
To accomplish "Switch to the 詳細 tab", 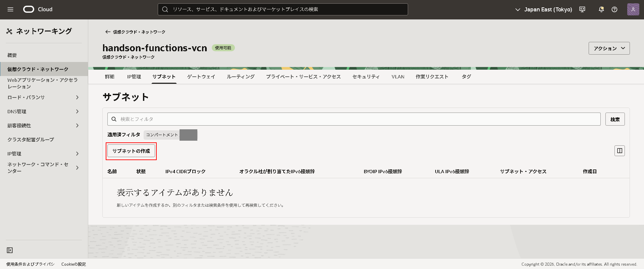I will click(110, 77).
